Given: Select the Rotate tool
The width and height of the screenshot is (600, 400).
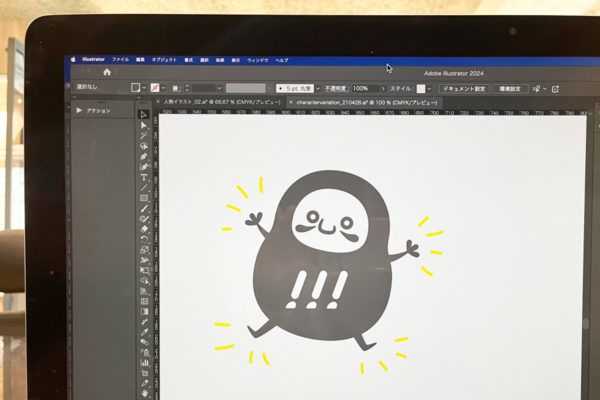Looking at the screenshot, I should tap(144, 240).
